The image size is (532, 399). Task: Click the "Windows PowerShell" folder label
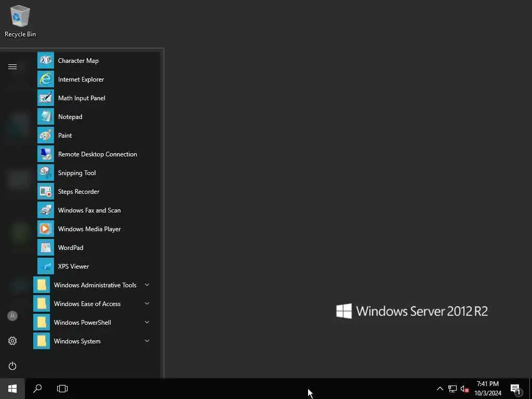[83, 322]
